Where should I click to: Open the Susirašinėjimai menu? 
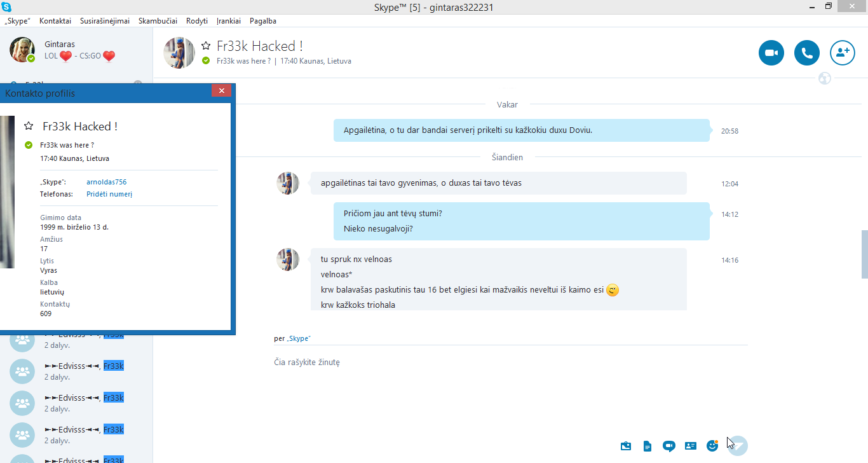[x=105, y=21]
